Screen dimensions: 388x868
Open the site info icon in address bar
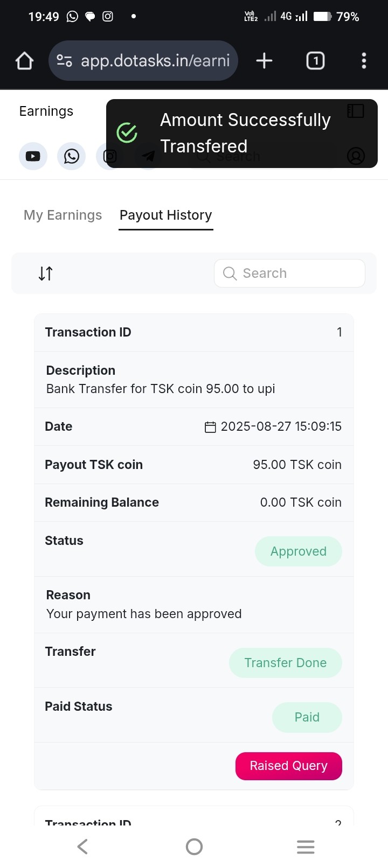[65, 61]
